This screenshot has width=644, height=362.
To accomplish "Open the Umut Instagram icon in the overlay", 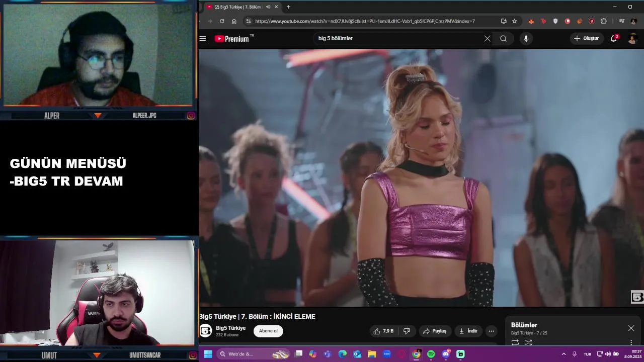I will pos(192,355).
